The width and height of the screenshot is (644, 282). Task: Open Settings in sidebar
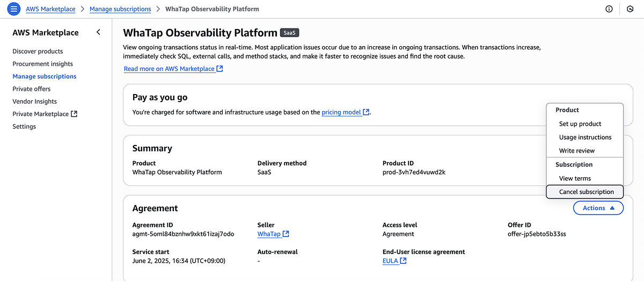click(x=24, y=127)
